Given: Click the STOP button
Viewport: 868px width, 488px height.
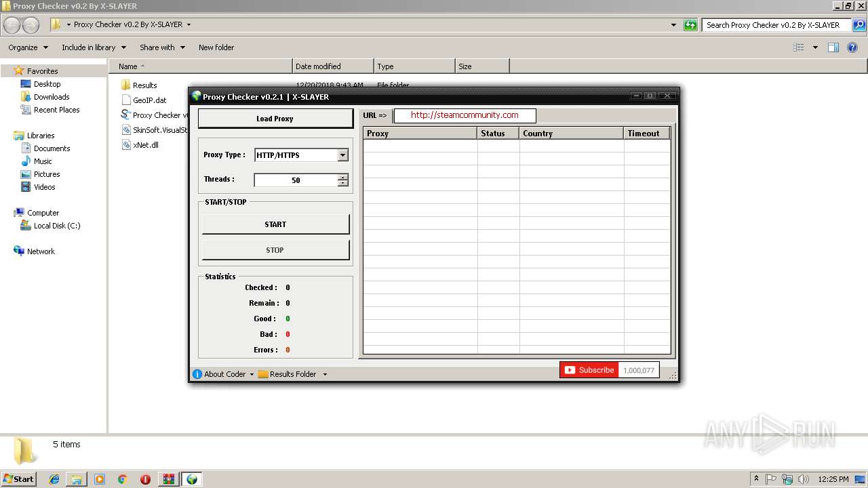Looking at the screenshot, I should point(275,250).
